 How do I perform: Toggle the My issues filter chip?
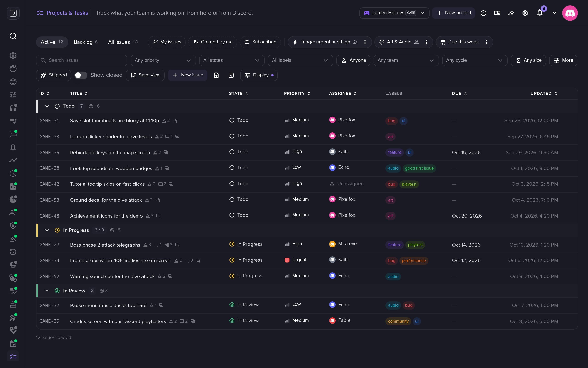pos(167,42)
